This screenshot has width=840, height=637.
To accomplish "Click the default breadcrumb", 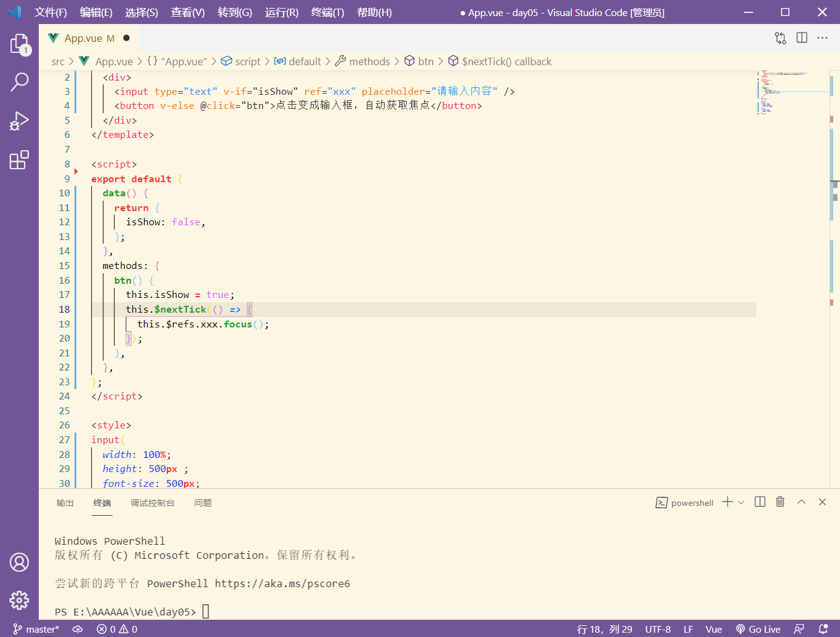I will tap(298, 62).
